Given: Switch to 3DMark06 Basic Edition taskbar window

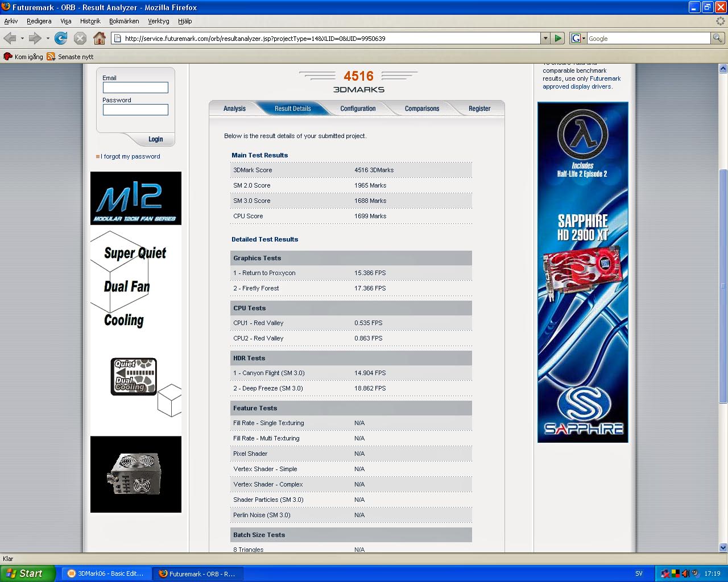Looking at the screenshot, I should tap(106, 573).
